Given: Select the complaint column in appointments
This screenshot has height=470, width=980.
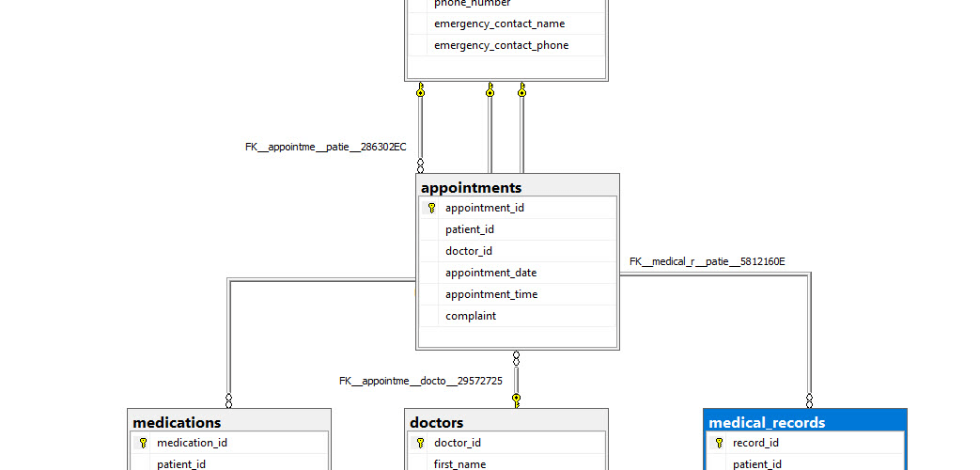Looking at the screenshot, I should [x=471, y=316].
